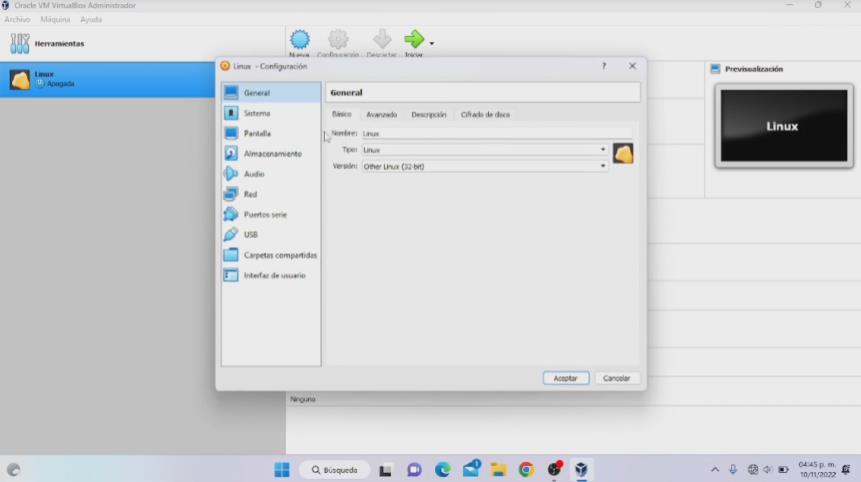Image resolution: width=861 pixels, height=482 pixels.
Task: Expand the Iniciar dropdown arrow
Action: (432, 43)
